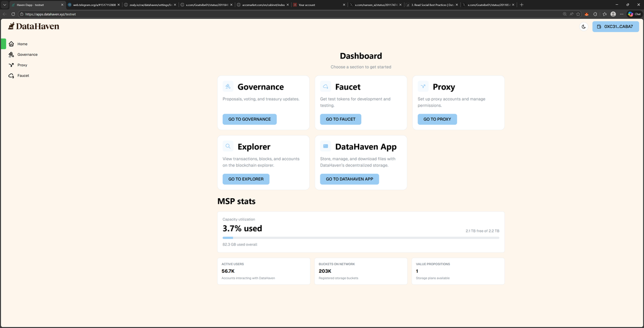Screen dimensions: 644x328
Task: Click the extension icon next to MetaMask
Action: click(595, 14)
